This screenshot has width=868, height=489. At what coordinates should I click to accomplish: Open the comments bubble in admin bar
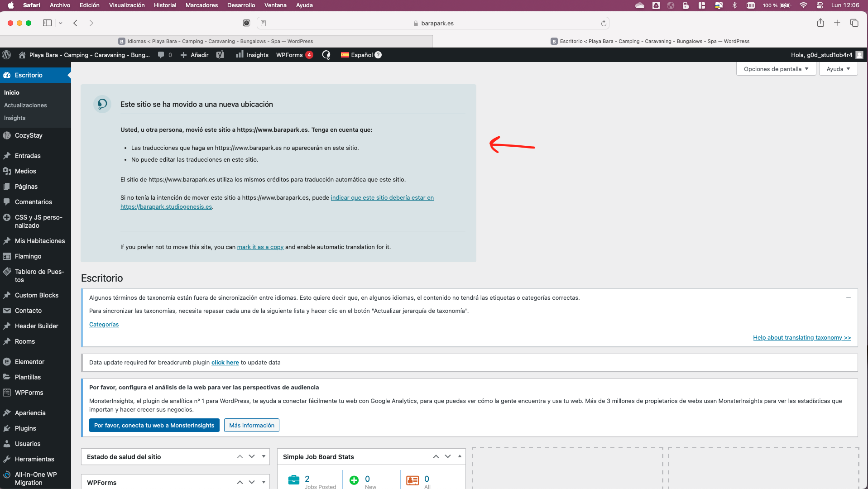pyautogui.click(x=165, y=55)
